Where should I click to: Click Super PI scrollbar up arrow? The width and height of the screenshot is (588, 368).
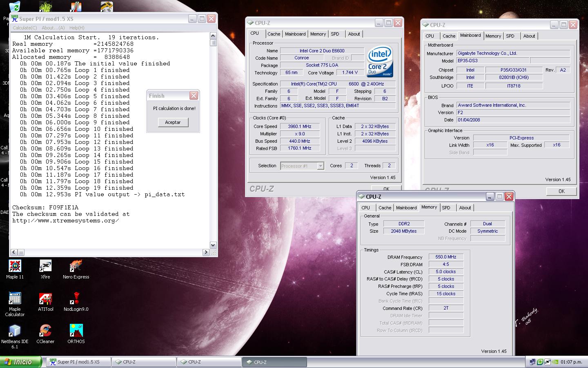click(x=213, y=36)
